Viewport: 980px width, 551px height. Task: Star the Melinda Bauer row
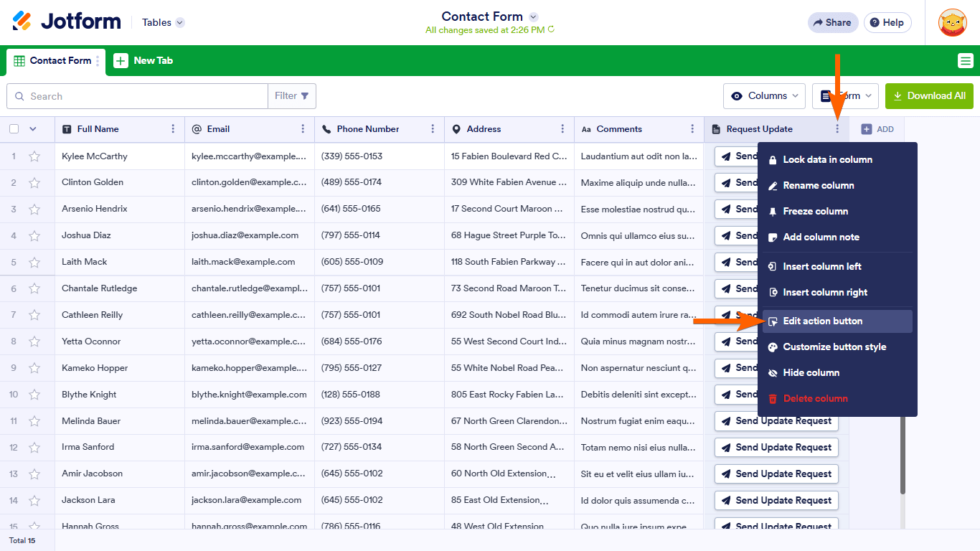point(34,422)
